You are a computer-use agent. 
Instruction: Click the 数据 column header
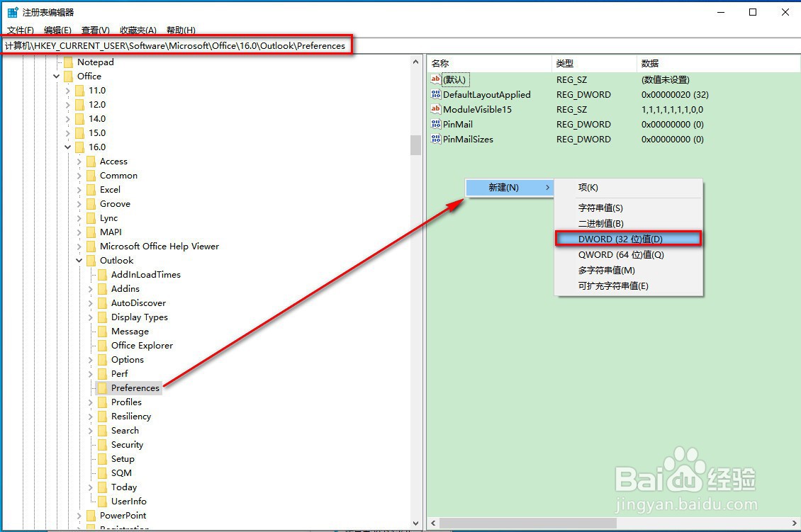(x=718, y=63)
